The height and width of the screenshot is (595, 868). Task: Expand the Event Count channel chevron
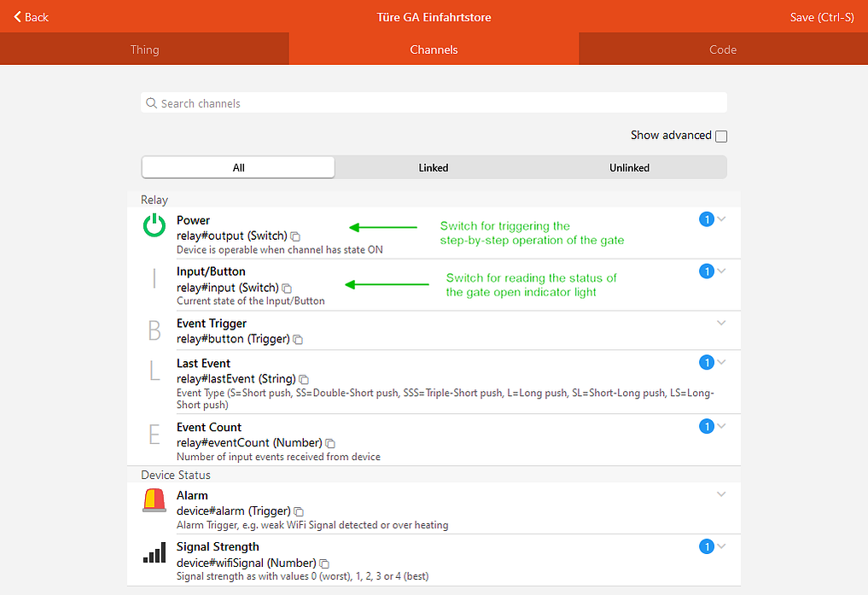point(721,426)
